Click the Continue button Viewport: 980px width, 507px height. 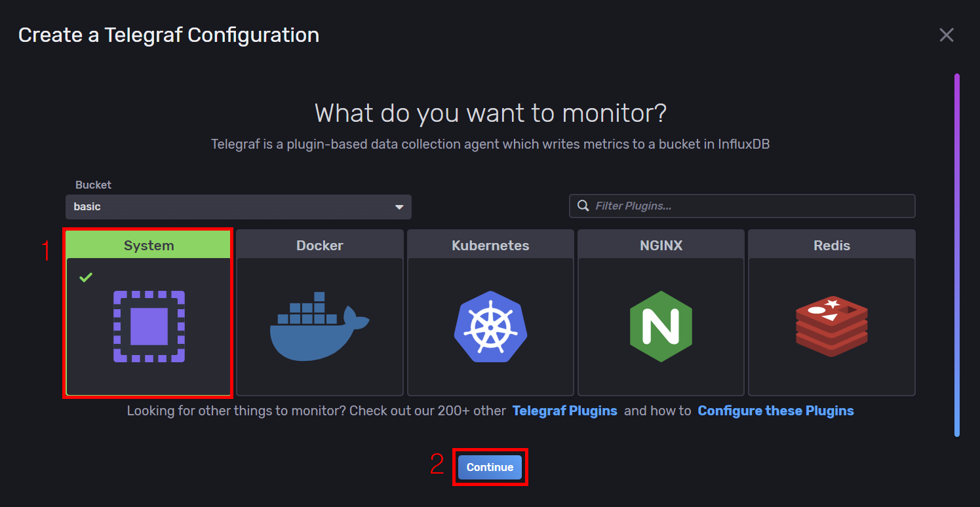(490, 468)
